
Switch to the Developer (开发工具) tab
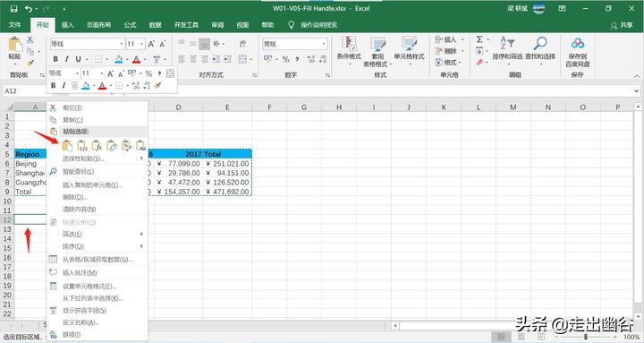coord(186,25)
